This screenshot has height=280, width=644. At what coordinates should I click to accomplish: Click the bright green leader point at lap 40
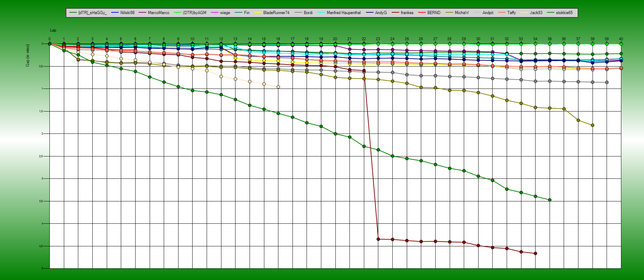coord(621,44)
